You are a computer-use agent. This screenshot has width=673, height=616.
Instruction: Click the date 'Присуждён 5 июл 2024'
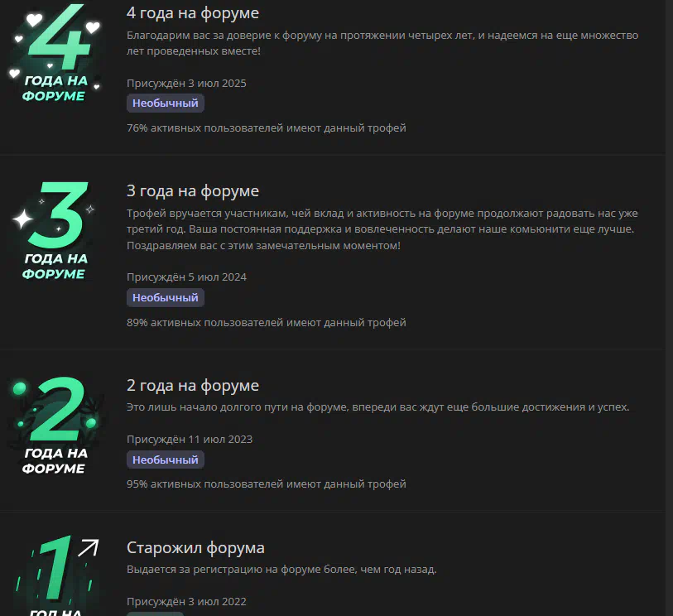pyautogui.click(x=186, y=277)
